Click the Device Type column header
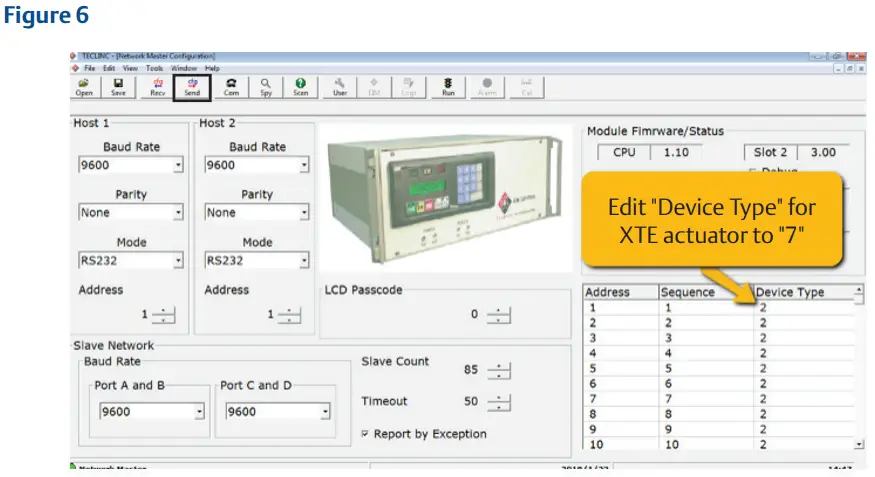This screenshot has height=477, width=875. 804,292
